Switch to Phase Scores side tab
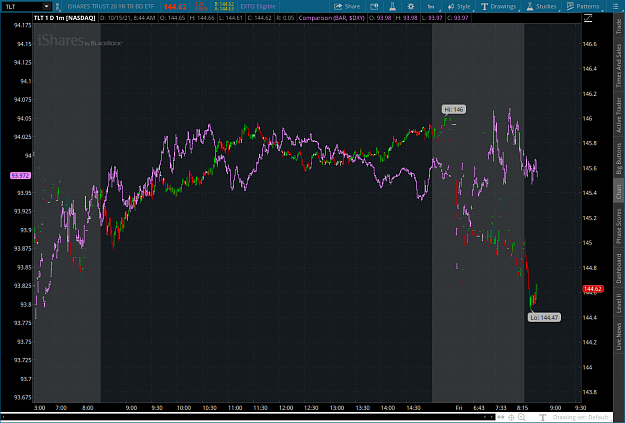This screenshot has height=423, width=625. point(619,226)
